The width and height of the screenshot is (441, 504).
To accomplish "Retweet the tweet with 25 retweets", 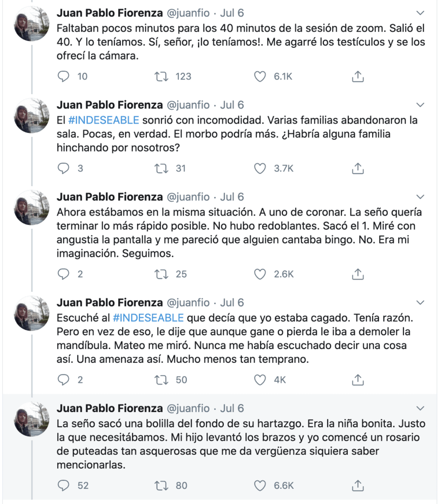I will (161, 274).
